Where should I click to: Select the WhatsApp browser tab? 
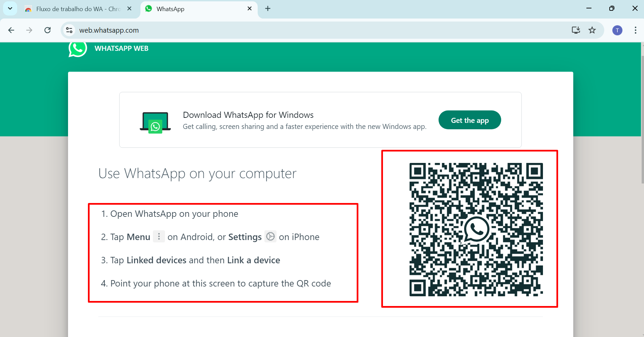tap(199, 9)
